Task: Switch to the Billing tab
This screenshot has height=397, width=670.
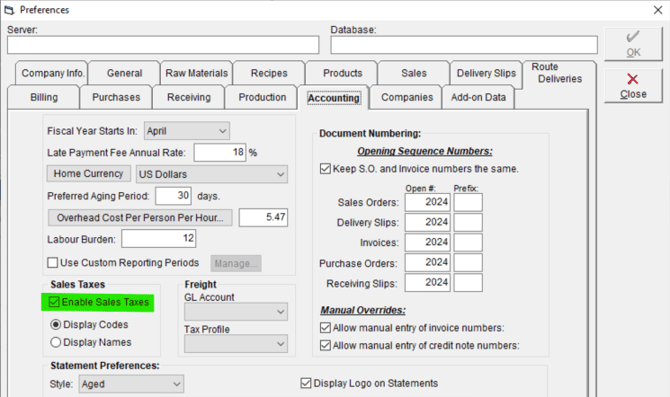Action: 44,97
